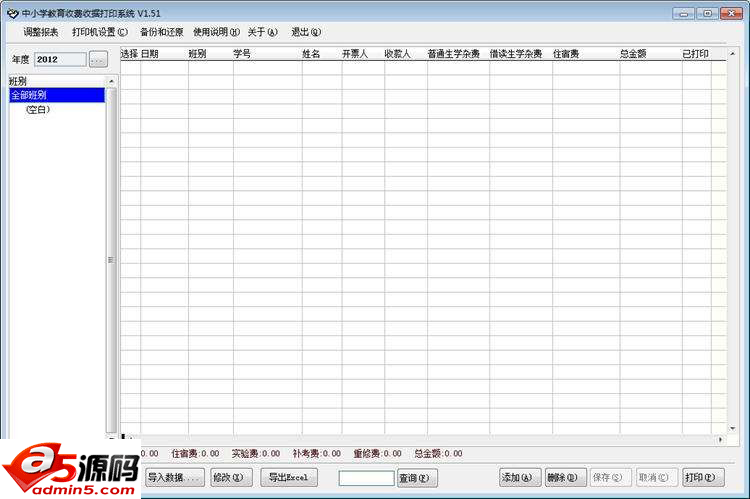Open the 备份和还原 menu
This screenshot has height=499, width=750.
tap(162, 32)
